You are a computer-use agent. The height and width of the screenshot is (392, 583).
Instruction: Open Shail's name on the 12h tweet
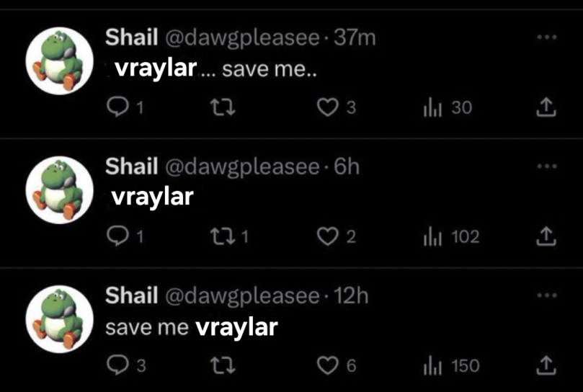coord(132,295)
